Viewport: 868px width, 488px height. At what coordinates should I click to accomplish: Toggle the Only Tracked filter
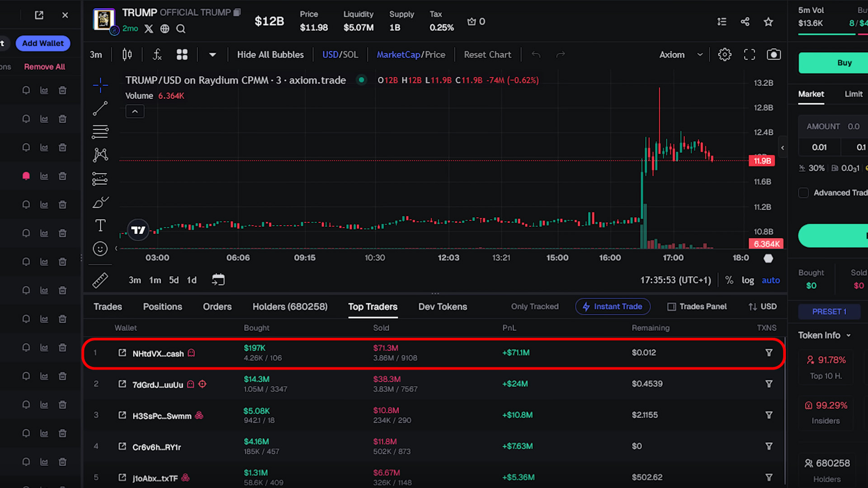pos(535,306)
